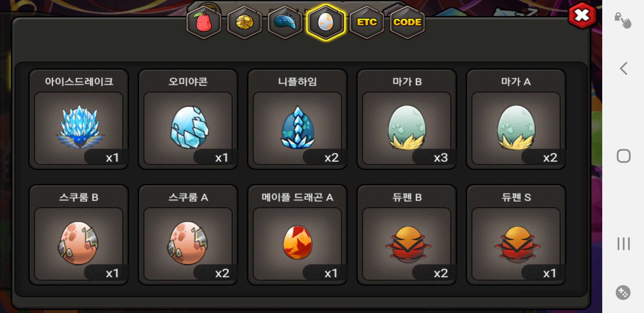Pick the 오미야콘 cracked ice egg
The image size is (644, 313).
tap(188, 119)
